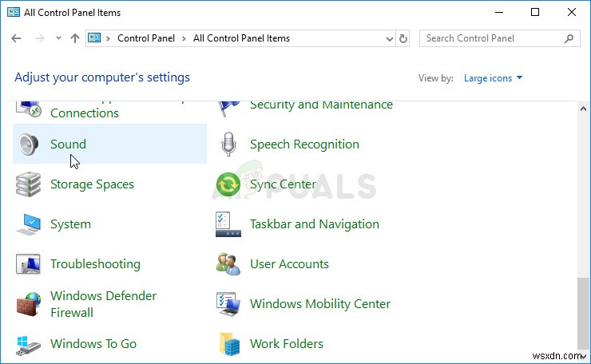Open the Storage Spaces drives icon
Viewport: 591px width, 364px height.
coord(28,184)
